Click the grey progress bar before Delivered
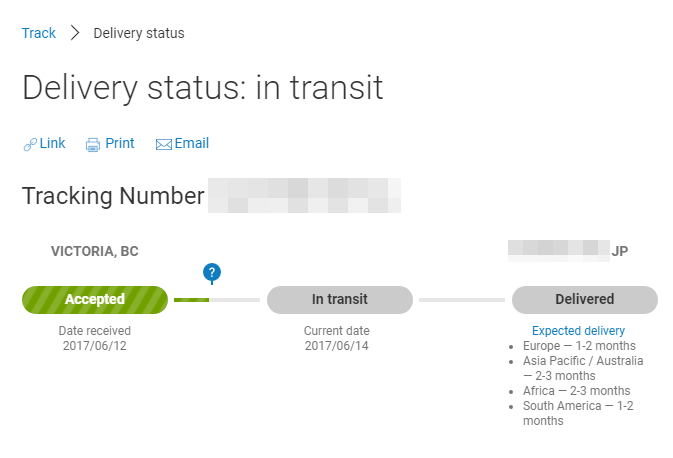This screenshot has width=673, height=458. tap(462, 300)
